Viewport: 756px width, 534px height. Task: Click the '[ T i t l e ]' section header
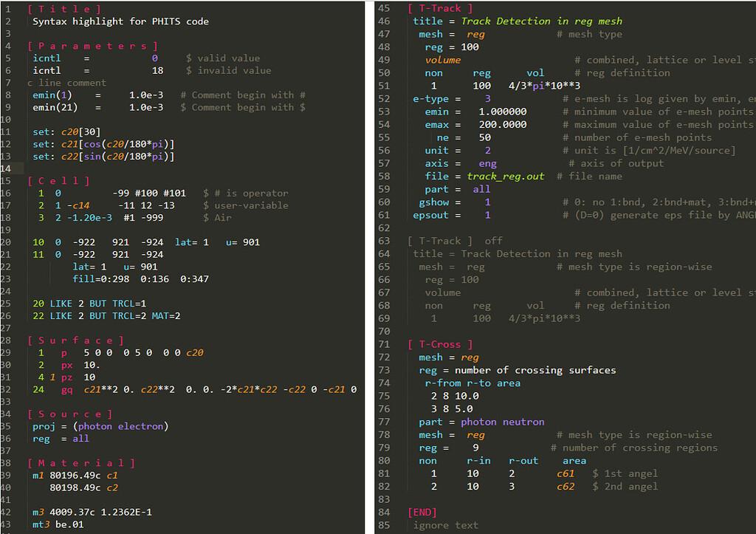[x=64, y=9]
